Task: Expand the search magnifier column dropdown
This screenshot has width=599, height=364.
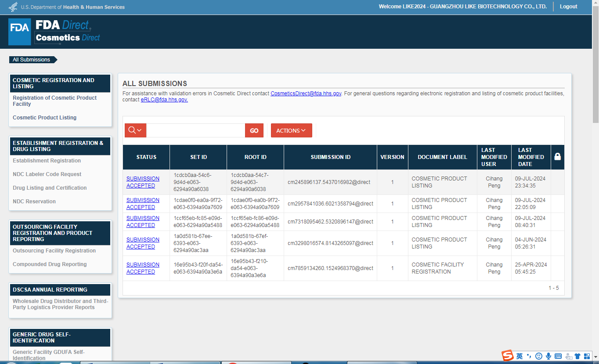Action: pos(135,130)
